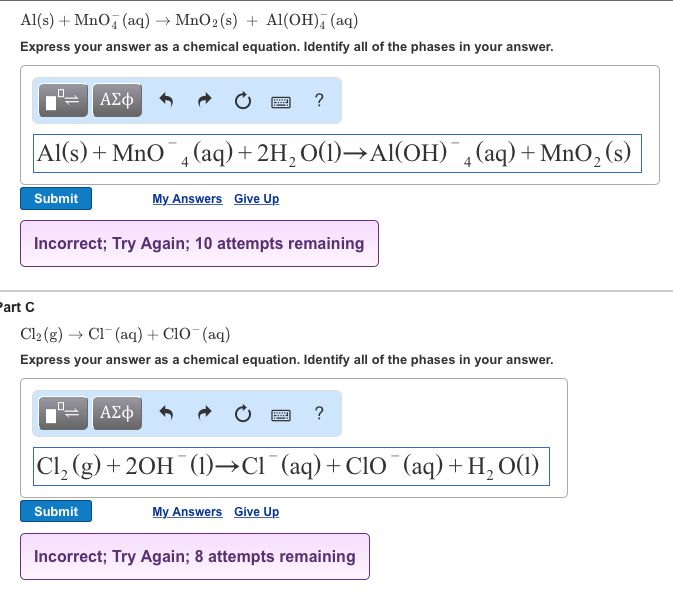673x590 pixels.
Task: Open My Answers for the Al equation
Action: tap(187, 199)
